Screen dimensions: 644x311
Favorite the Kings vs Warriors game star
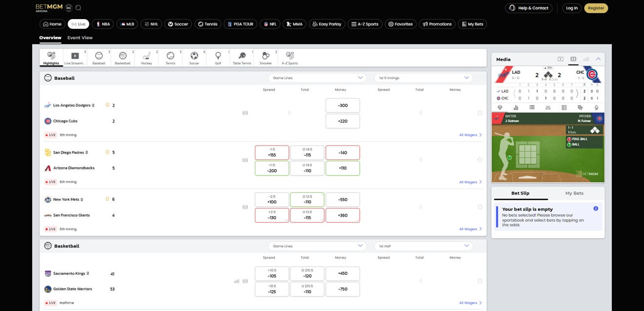tap(480, 281)
